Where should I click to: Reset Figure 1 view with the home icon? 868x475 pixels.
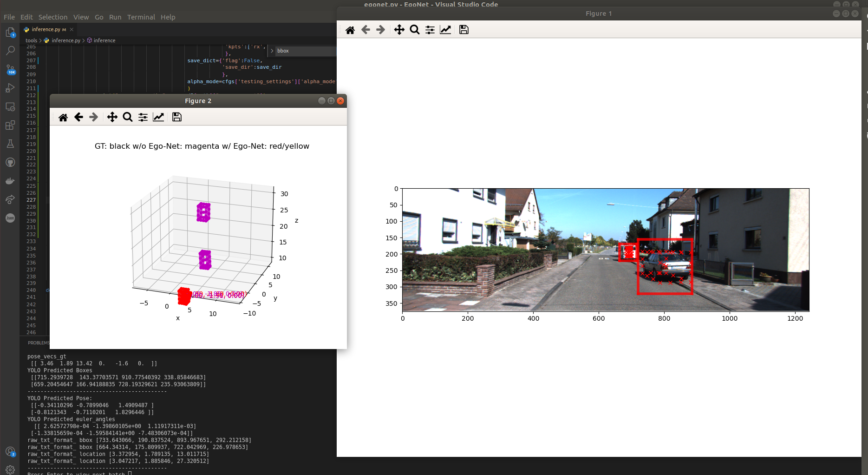(x=350, y=29)
